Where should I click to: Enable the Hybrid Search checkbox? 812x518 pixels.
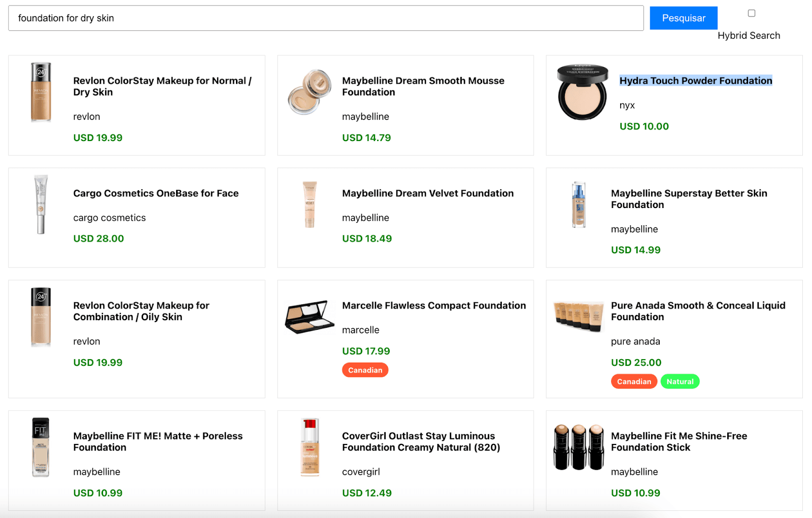coord(751,13)
